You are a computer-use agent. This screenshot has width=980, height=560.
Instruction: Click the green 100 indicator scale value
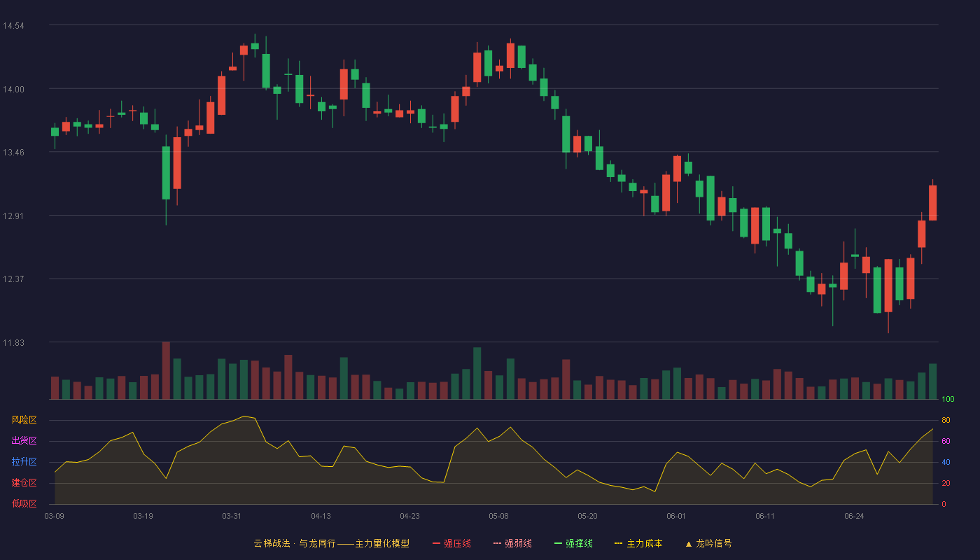(x=948, y=400)
